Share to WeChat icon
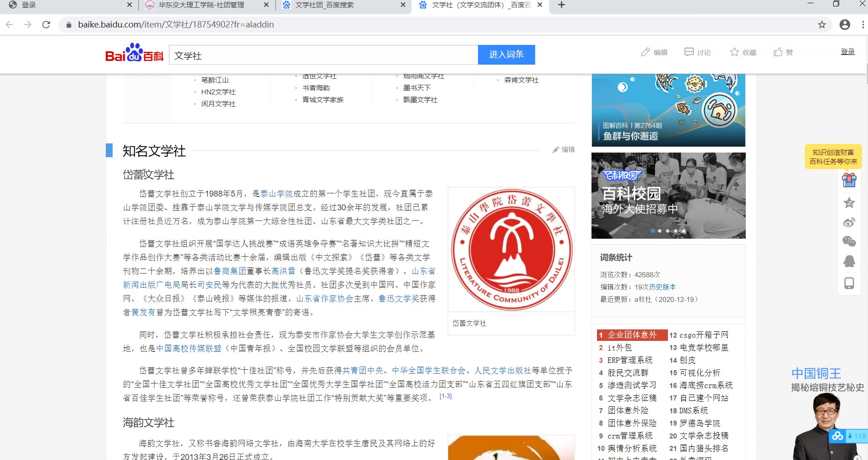The height and width of the screenshot is (460, 868). click(x=849, y=241)
